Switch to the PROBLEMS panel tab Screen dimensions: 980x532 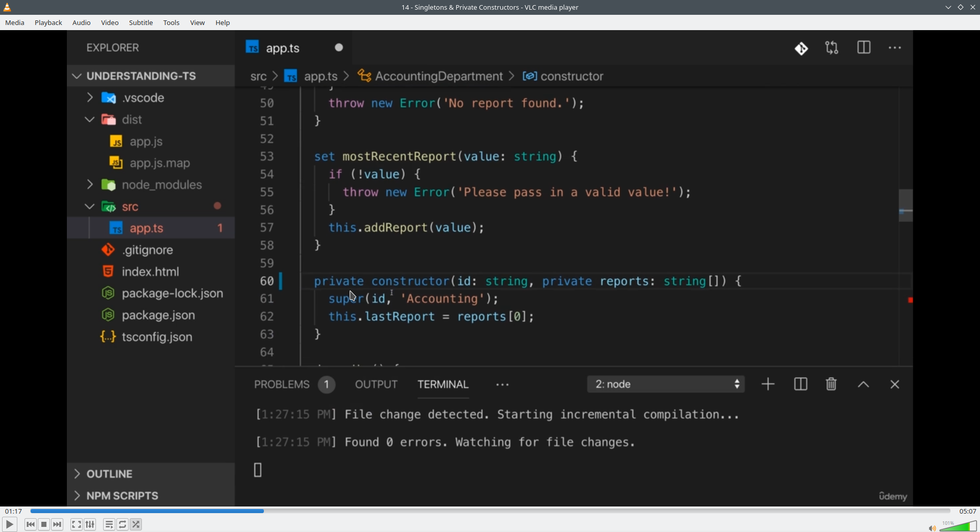tap(295, 384)
